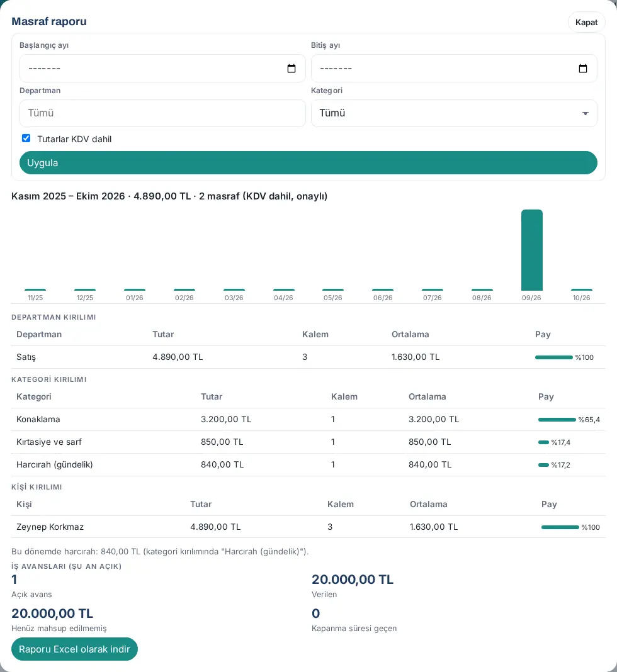617x672 pixels.
Task: Click the Açık avans label
Action: [x=31, y=595]
